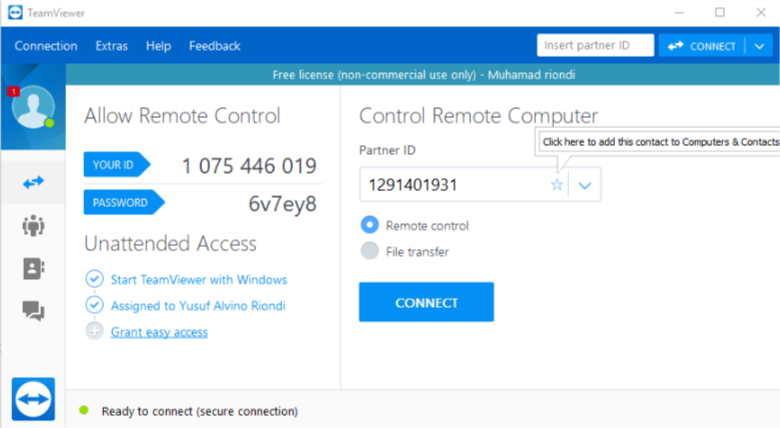Add partner to favorites with star icon
The width and height of the screenshot is (780, 428).
click(557, 185)
